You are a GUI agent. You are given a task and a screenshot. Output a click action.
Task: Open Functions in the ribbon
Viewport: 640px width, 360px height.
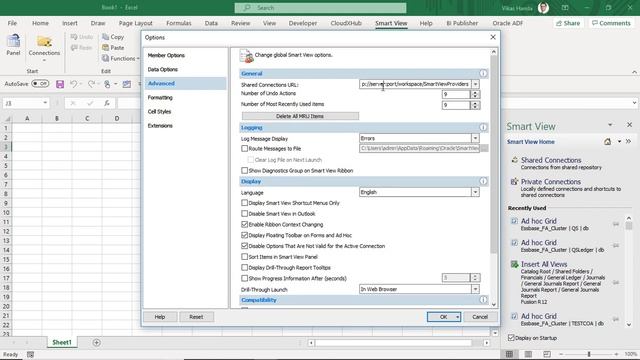[x=120, y=58]
